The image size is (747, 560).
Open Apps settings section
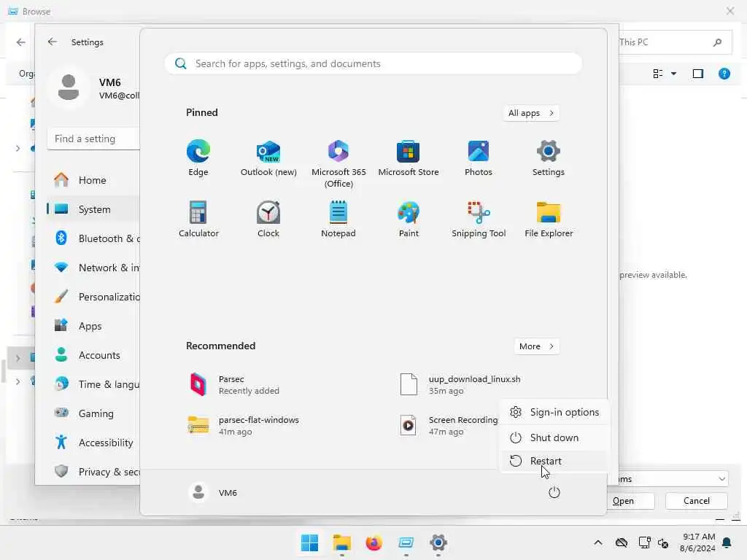(93, 326)
